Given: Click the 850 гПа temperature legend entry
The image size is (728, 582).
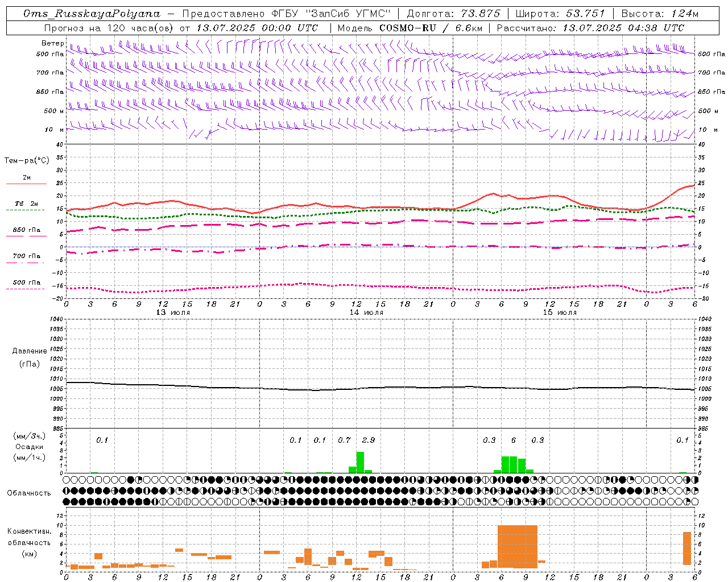Looking at the screenshot, I should pyautogui.click(x=27, y=230).
